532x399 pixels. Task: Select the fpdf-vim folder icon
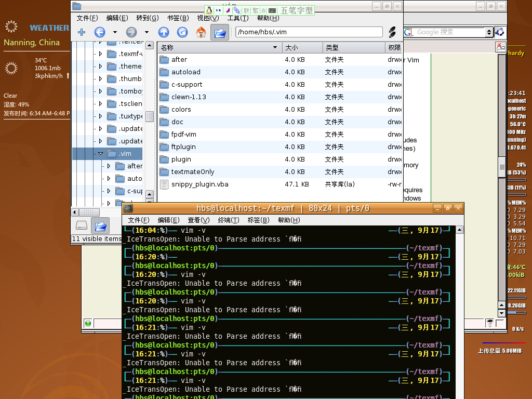164,135
